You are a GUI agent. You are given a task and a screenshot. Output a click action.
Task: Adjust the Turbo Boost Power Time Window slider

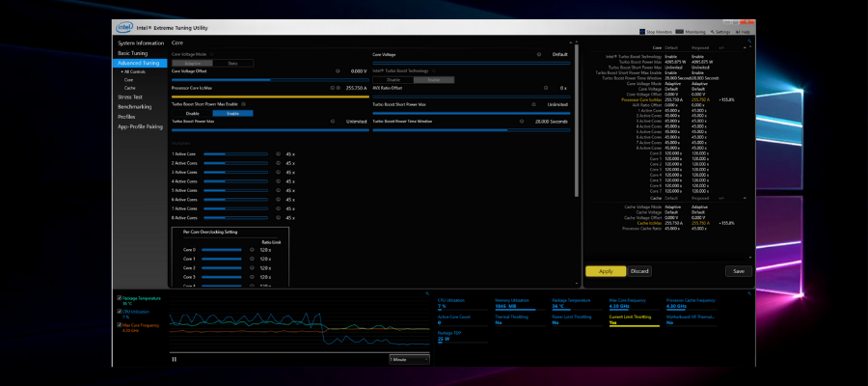click(x=471, y=130)
